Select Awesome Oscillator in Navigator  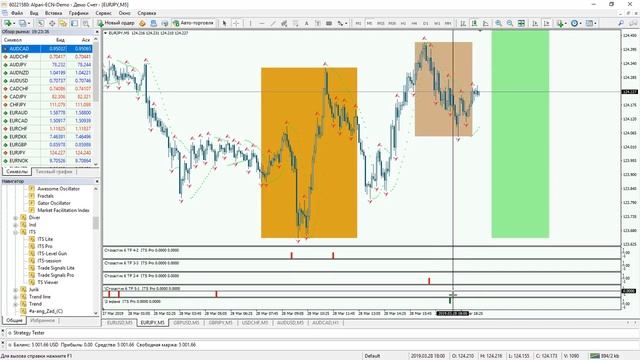pyautogui.click(x=58, y=189)
